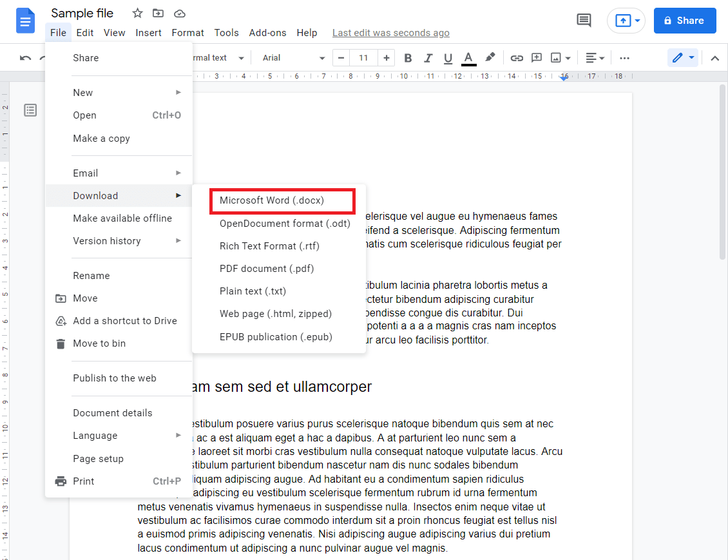Image resolution: width=728 pixels, height=560 pixels.
Task: Toggle underline formatting
Action: point(448,57)
